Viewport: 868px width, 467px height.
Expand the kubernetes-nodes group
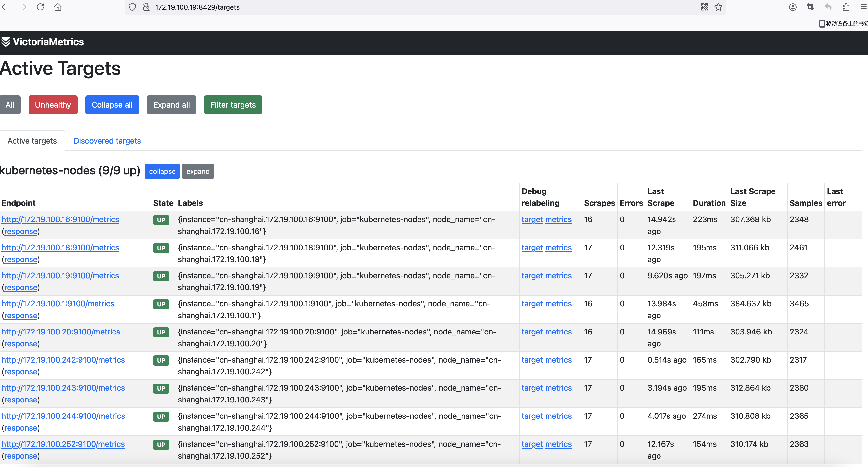198,171
